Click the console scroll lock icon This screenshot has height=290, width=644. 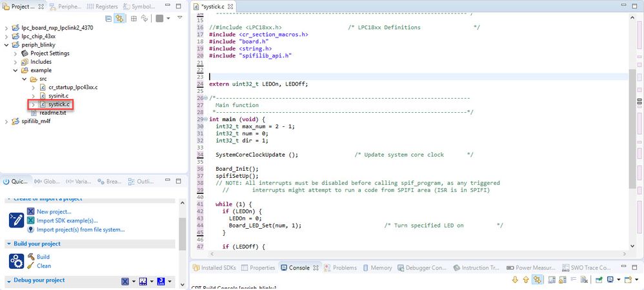pyautogui.click(x=562, y=280)
